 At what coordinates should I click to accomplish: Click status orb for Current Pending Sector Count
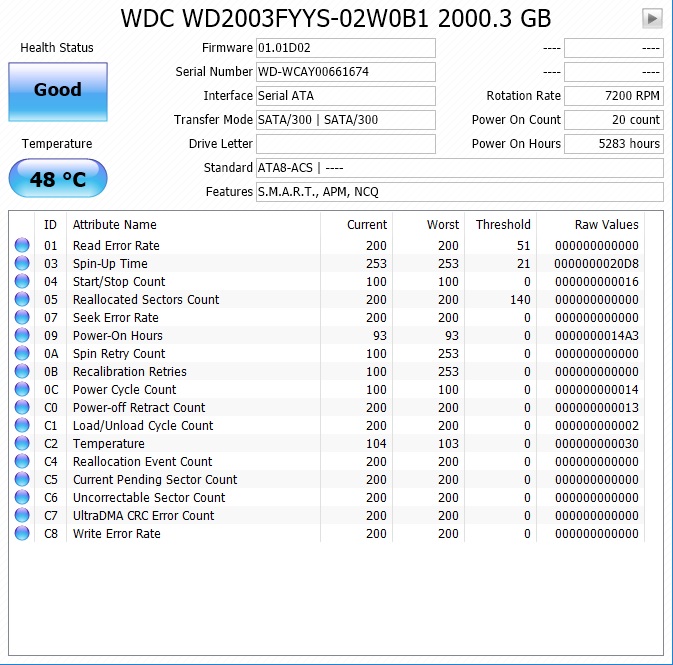tap(22, 480)
